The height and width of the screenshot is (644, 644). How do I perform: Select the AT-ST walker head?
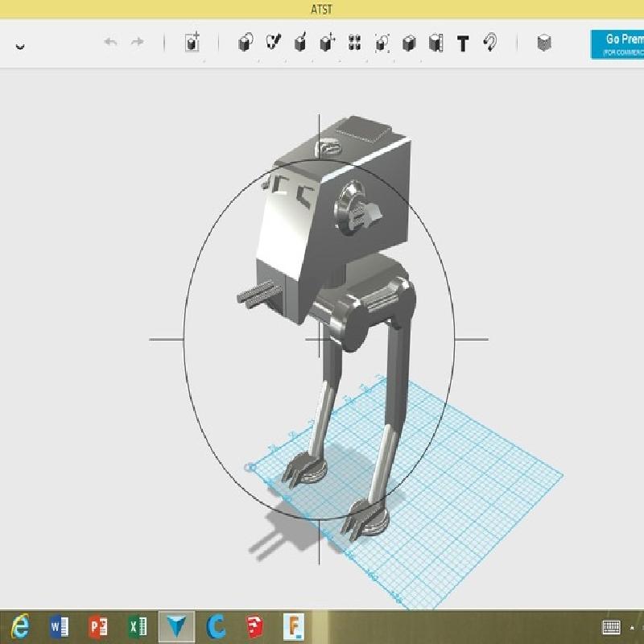[x=332, y=217]
